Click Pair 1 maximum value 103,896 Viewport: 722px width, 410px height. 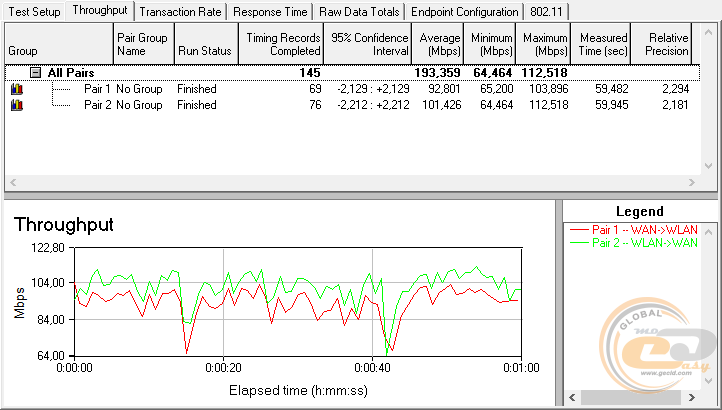(x=549, y=89)
